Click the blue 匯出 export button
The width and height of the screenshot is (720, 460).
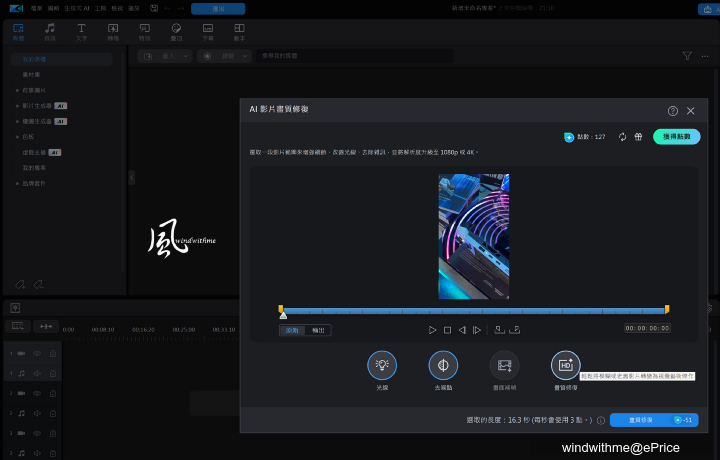[218, 9]
